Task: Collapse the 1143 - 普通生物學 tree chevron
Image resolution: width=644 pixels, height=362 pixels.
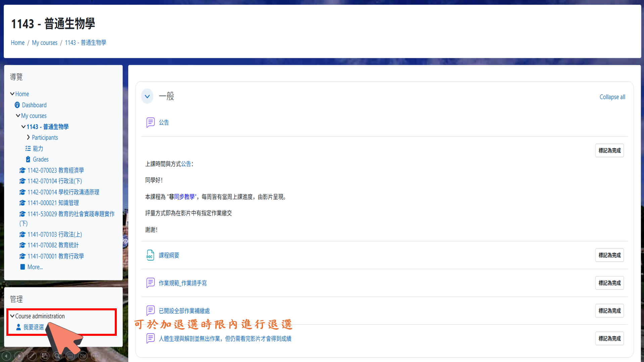Action: (23, 126)
